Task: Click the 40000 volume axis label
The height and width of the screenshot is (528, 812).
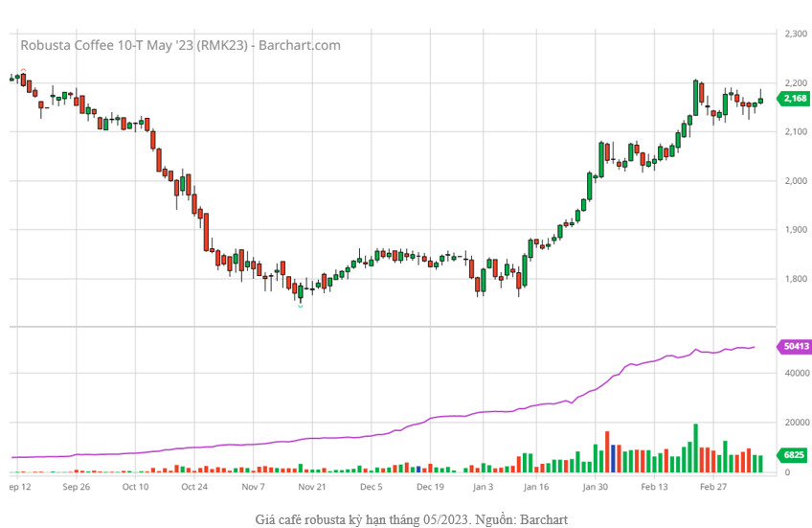Action: (x=797, y=373)
